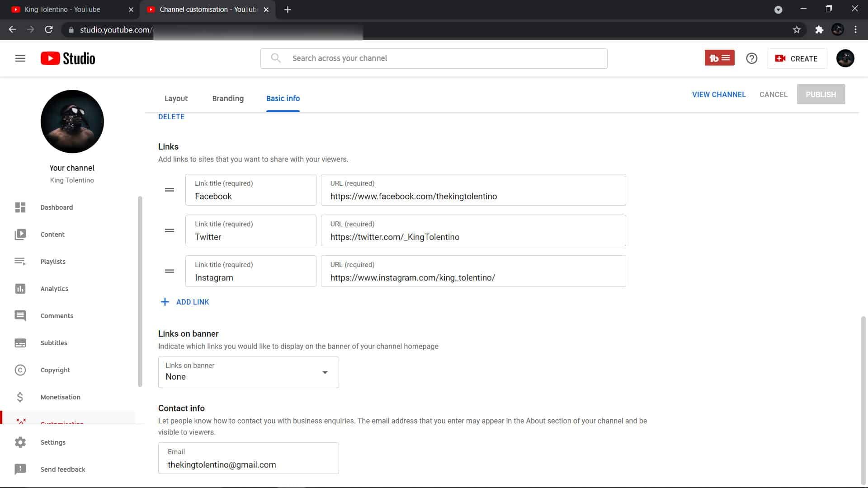Click CANCEL to discard changes
Viewport: 868px width, 488px height.
[773, 94]
